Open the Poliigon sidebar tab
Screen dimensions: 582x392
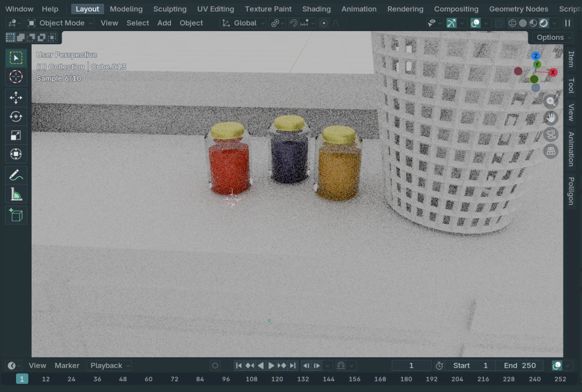571,191
